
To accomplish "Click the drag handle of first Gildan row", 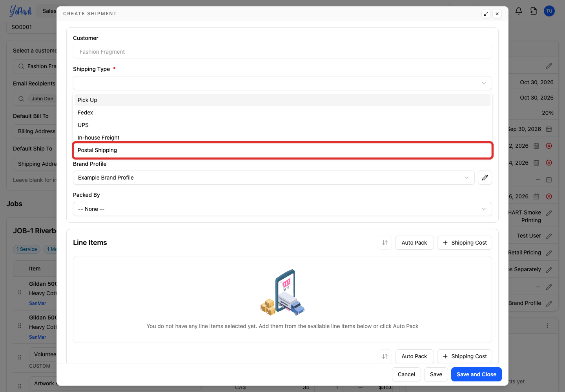I will (20, 292).
